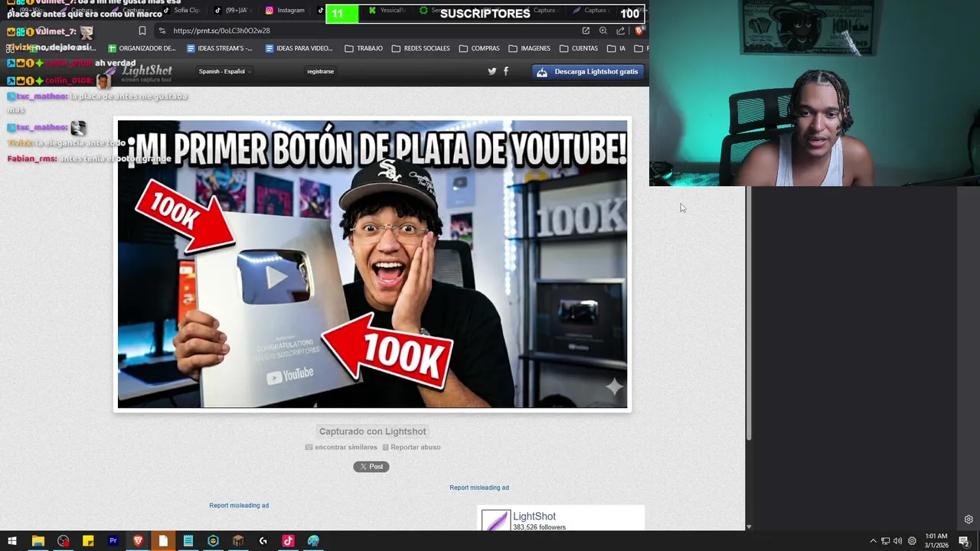980x551 pixels.
Task: Switch to the Instagram browser tab
Action: [x=285, y=10]
